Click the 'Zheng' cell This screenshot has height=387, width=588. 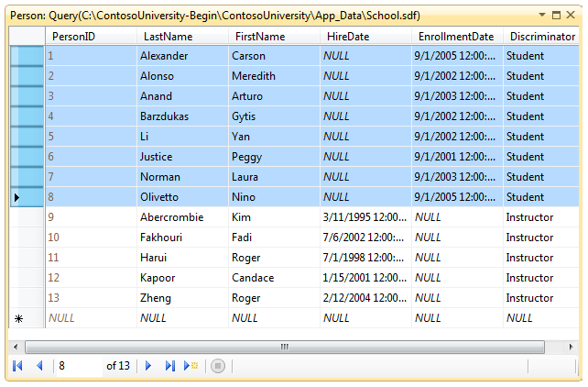182,298
